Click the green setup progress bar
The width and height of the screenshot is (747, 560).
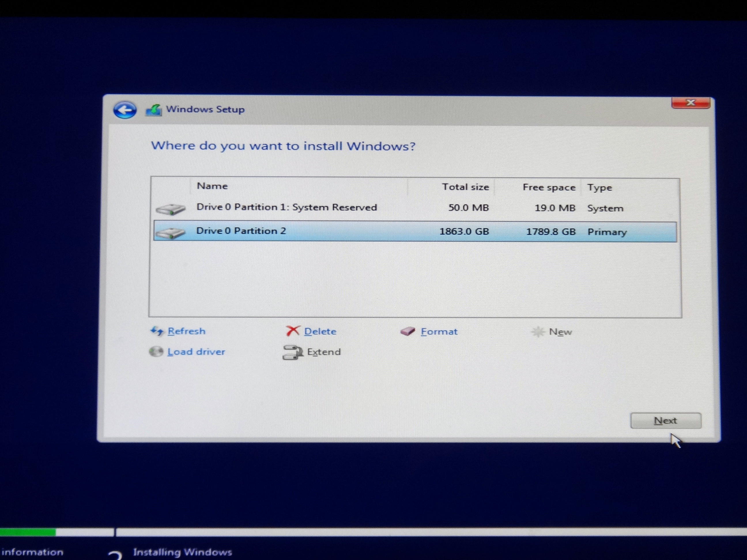[x=28, y=532]
